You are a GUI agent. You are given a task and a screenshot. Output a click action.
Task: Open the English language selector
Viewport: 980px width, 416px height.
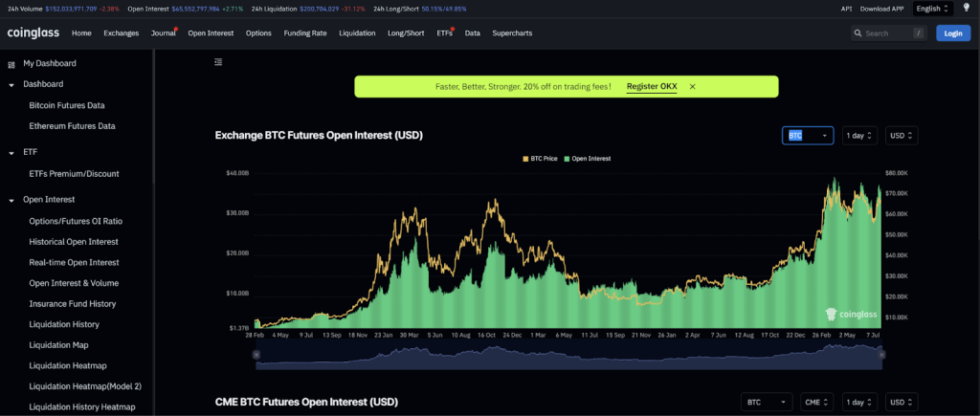click(932, 9)
